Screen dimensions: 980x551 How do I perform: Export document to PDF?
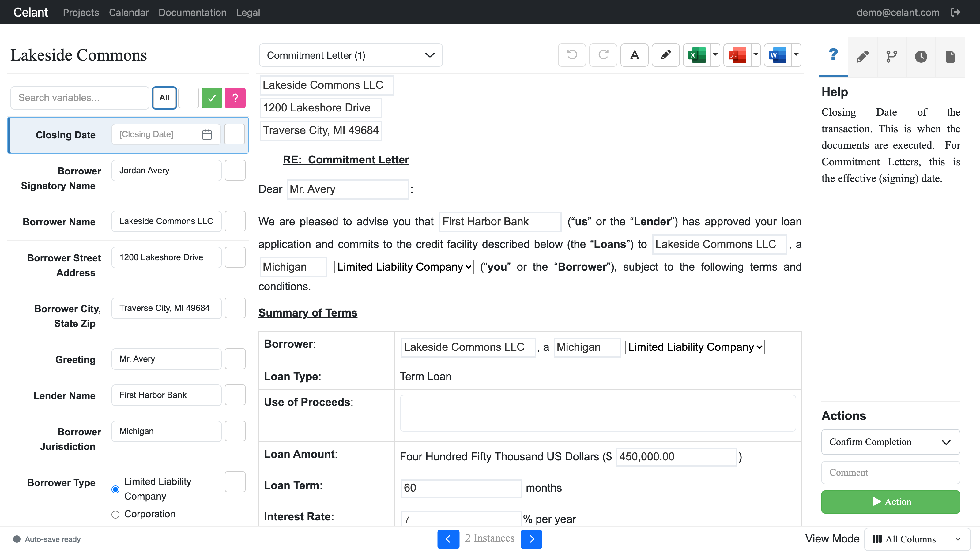coord(737,55)
